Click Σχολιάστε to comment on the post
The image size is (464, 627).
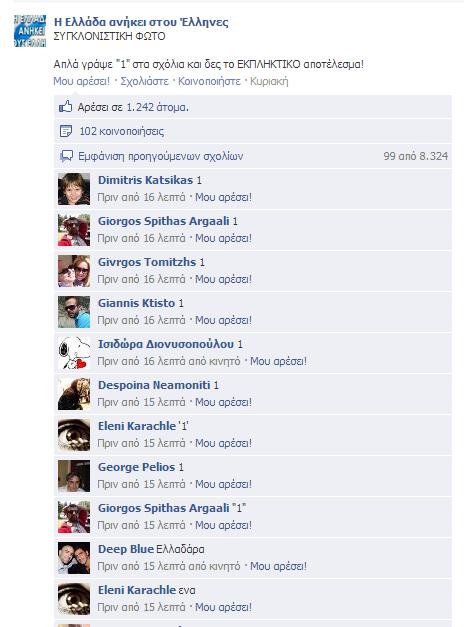[144, 81]
